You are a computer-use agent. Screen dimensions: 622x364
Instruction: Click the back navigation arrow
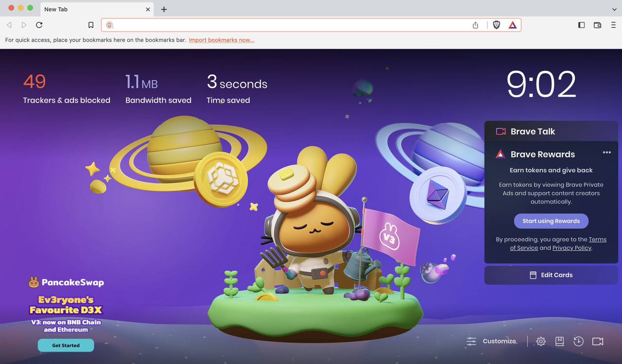(x=9, y=25)
